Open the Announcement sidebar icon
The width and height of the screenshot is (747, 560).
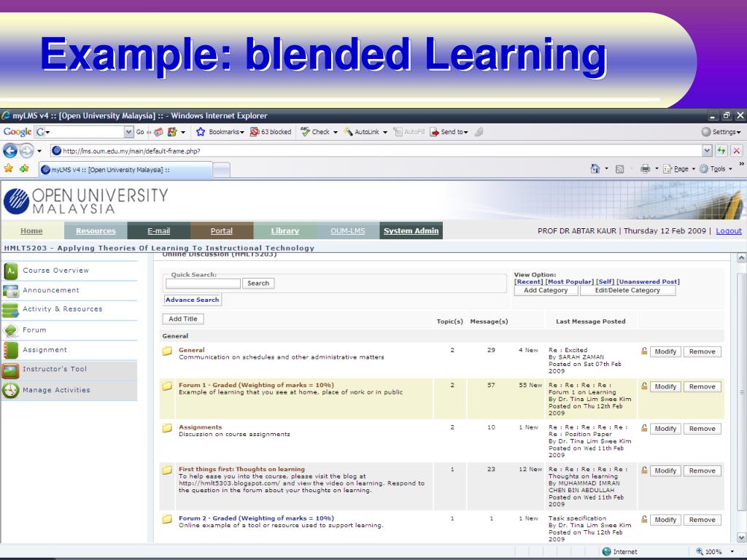click(10, 290)
